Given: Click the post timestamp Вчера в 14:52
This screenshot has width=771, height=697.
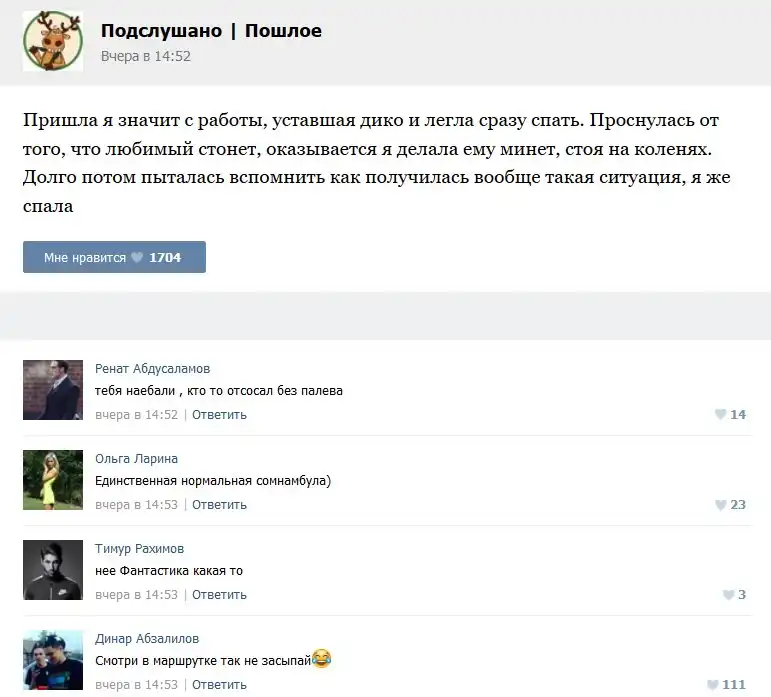Looking at the screenshot, I should pyautogui.click(x=145, y=57).
